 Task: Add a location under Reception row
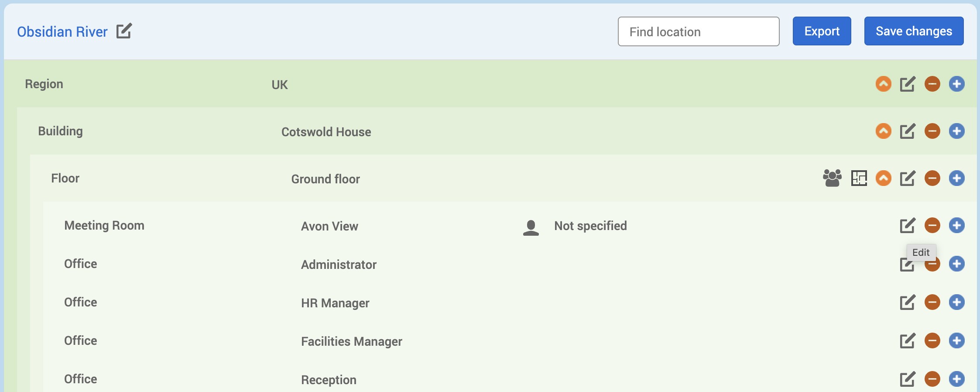pyautogui.click(x=956, y=379)
